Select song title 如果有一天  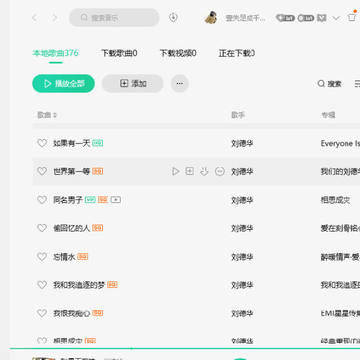[x=72, y=143]
